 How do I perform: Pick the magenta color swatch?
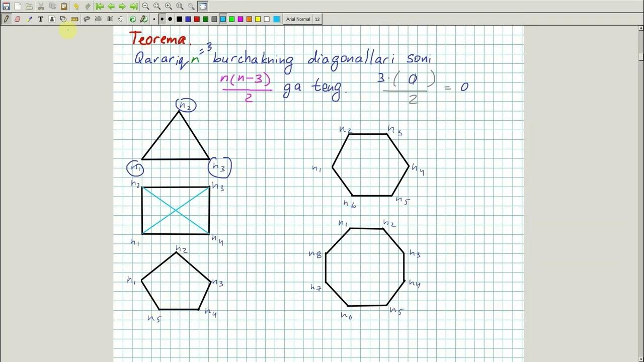240,19
